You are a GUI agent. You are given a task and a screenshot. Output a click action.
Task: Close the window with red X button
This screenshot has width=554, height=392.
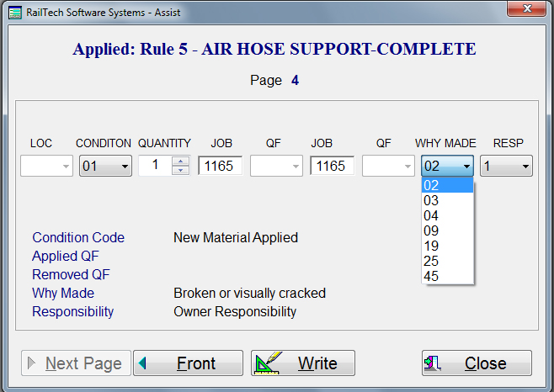(526, 9)
